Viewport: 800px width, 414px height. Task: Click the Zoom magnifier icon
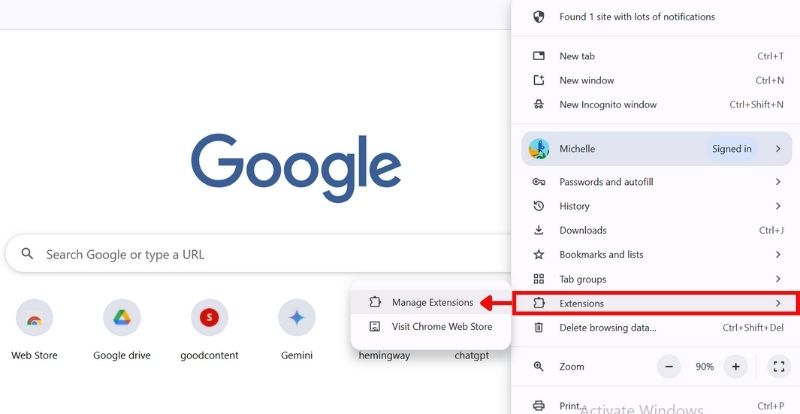click(539, 366)
